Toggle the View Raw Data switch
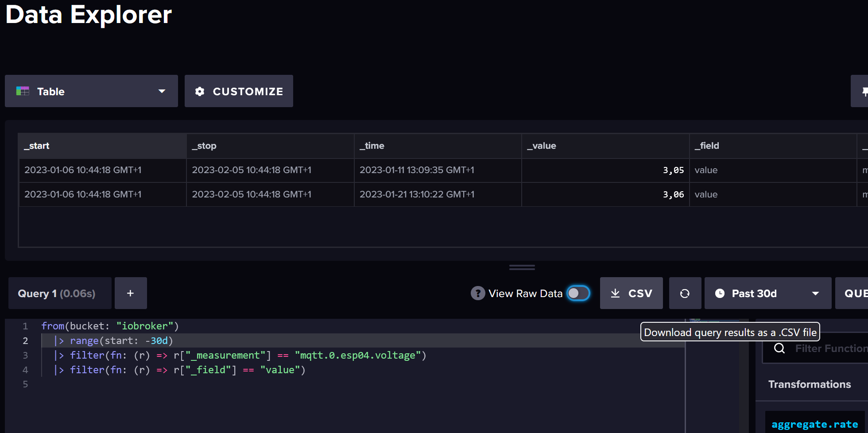The height and width of the screenshot is (433, 868). coord(578,293)
